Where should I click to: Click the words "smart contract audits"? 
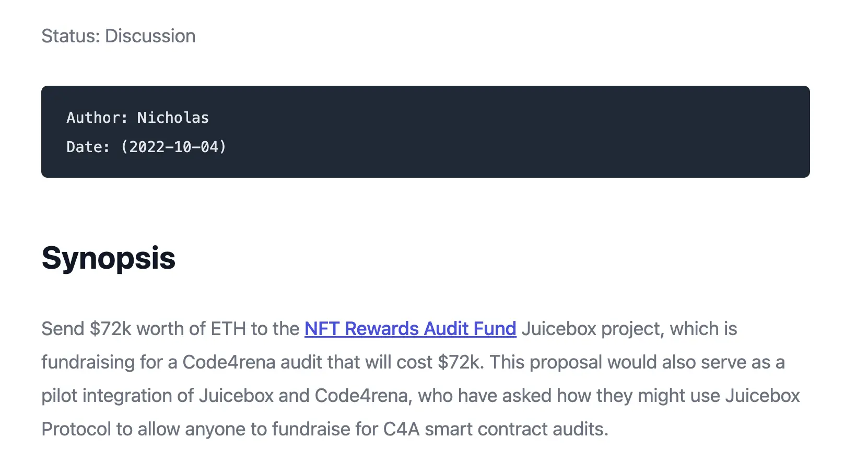516,429
